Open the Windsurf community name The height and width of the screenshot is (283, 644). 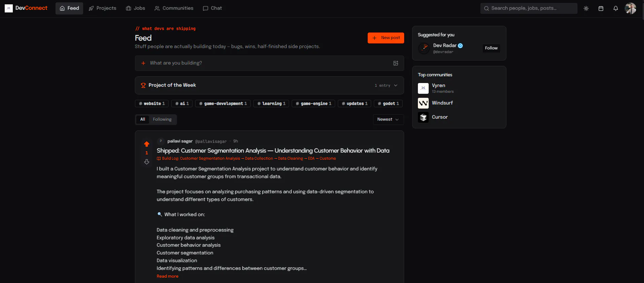(x=442, y=103)
